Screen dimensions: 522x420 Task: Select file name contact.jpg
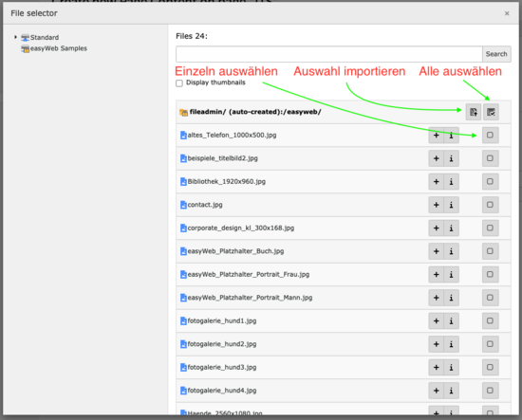click(205, 205)
